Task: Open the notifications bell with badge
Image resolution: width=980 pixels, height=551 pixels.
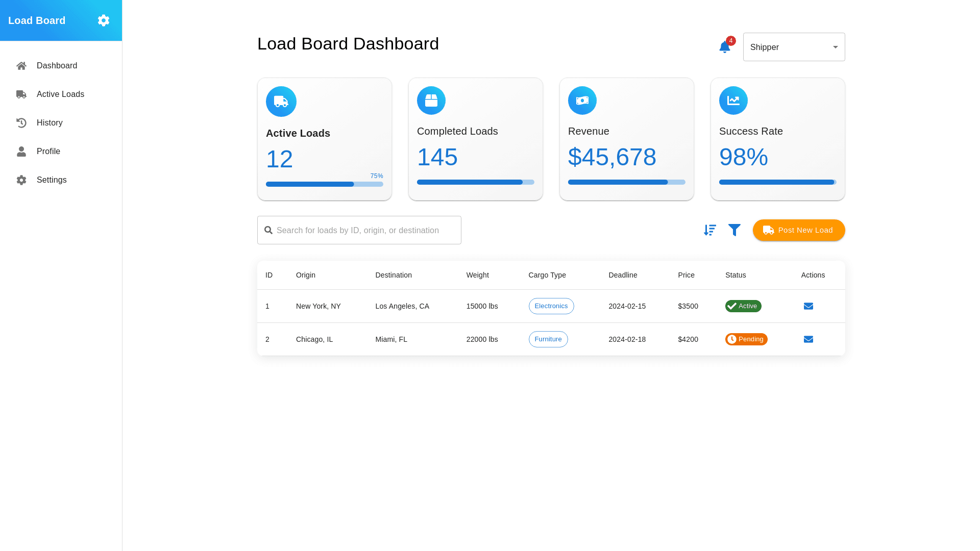Action: 724,47
